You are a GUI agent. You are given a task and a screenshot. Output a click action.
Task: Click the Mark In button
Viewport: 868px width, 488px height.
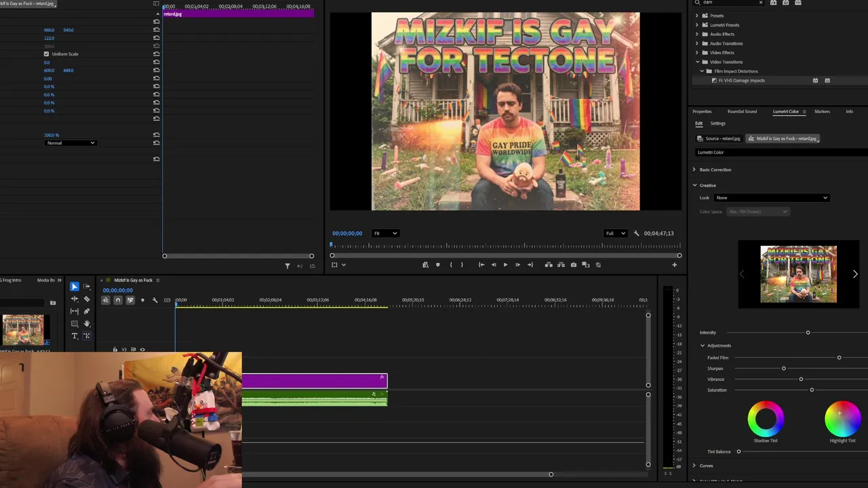pyautogui.click(x=450, y=265)
